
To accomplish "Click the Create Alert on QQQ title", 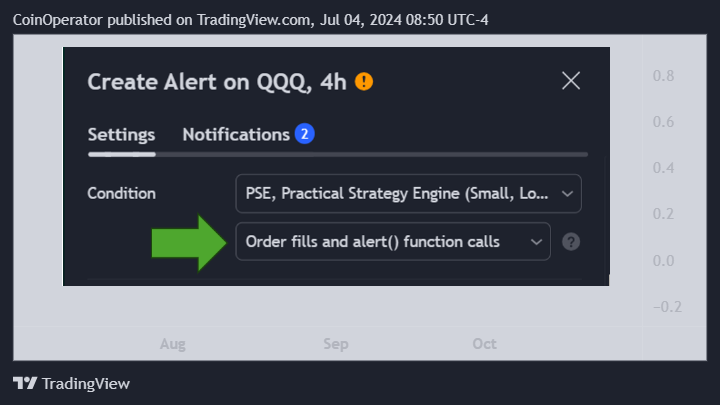I will (217, 82).
